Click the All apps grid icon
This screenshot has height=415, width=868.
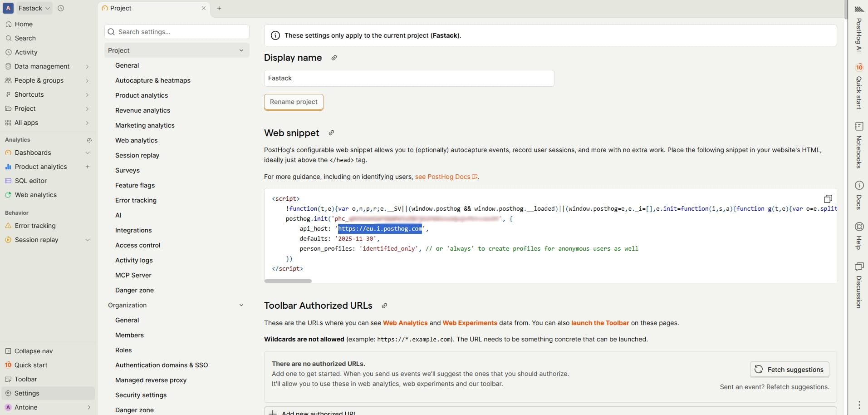click(x=8, y=123)
